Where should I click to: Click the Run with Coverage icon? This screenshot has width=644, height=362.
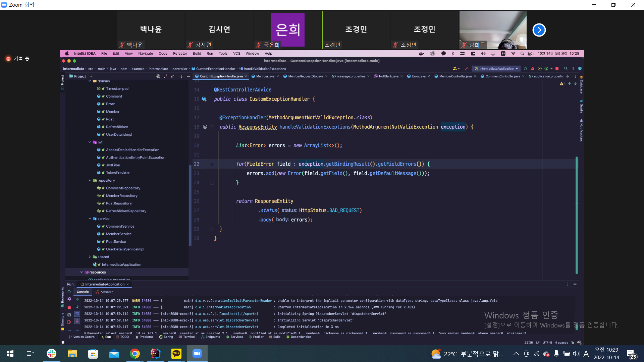(x=540, y=69)
